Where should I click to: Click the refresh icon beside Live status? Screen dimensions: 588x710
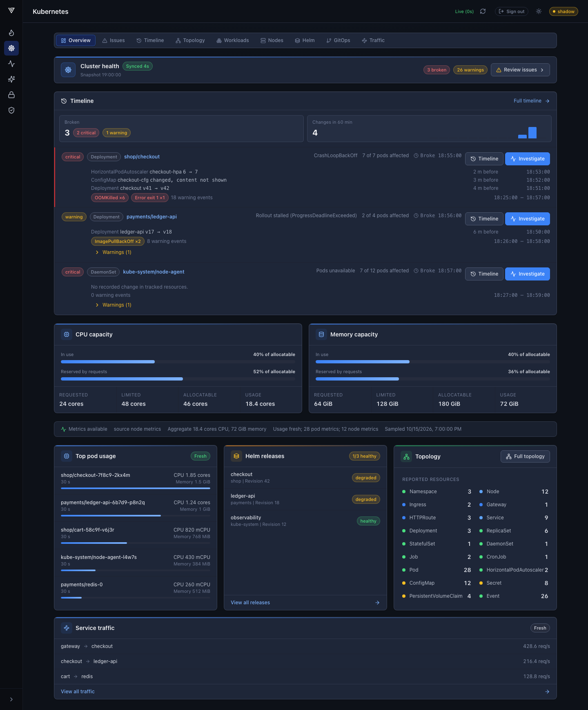click(483, 11)
